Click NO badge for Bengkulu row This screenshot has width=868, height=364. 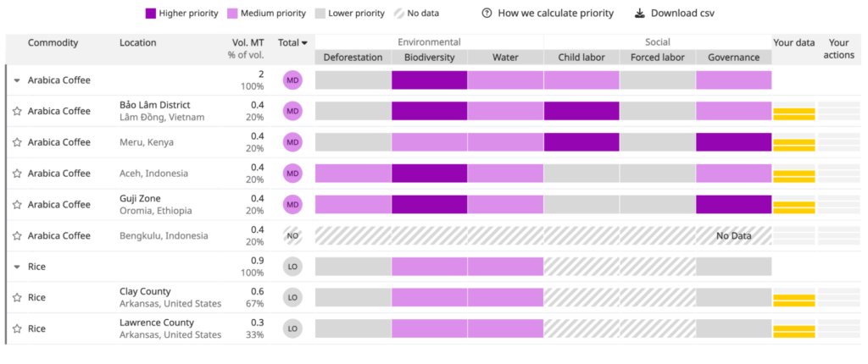[x=292, y=235]
